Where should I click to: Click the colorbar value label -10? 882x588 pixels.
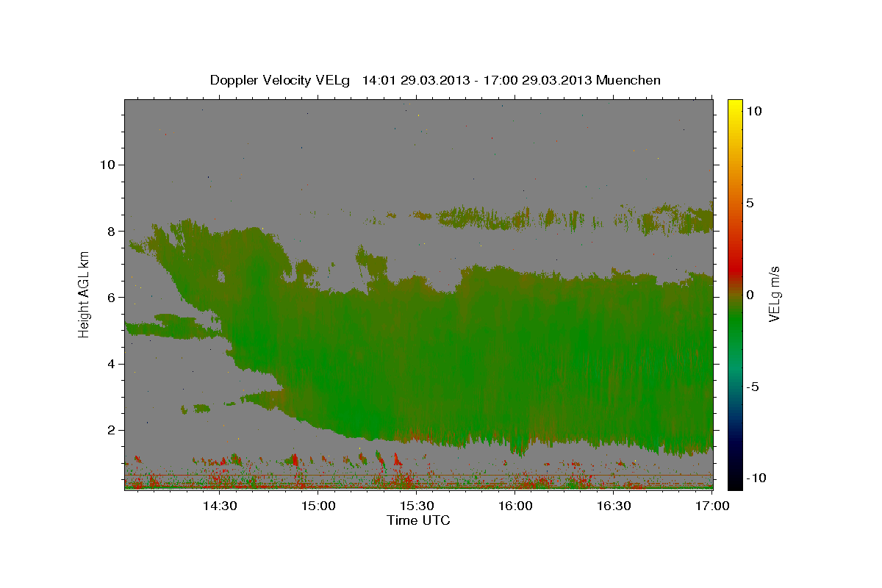756,478
